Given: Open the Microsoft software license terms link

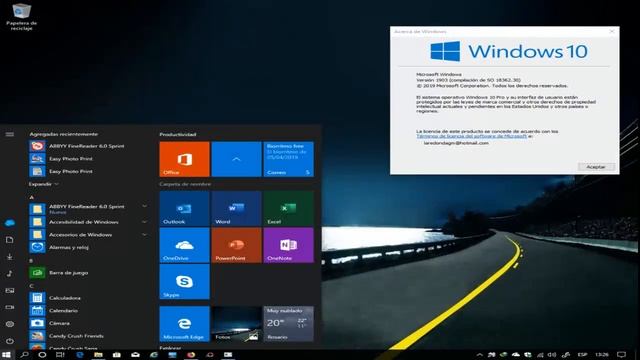Looking at the screenshot, I should pyautogui.click(x=471, y=136).
